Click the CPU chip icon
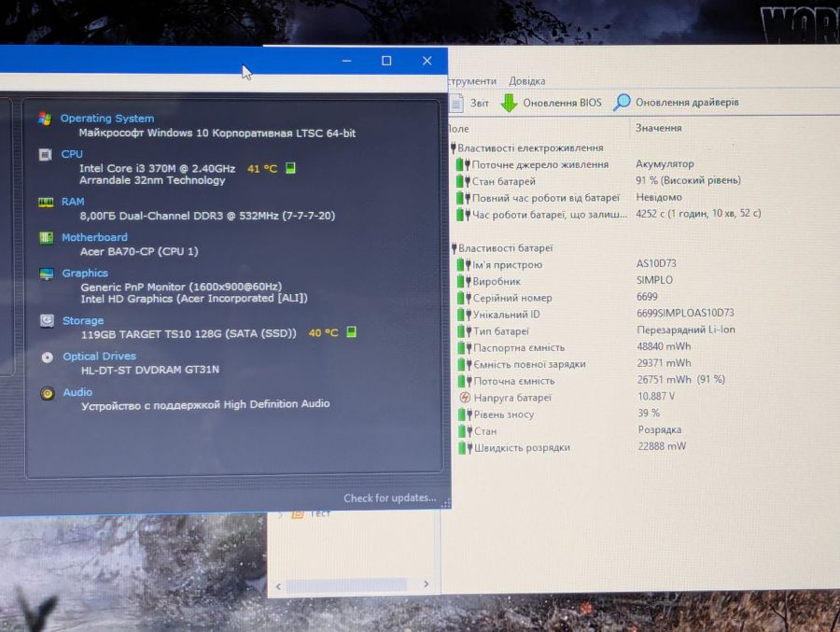This screenshot has height=632, width=840. click(46, 155)
